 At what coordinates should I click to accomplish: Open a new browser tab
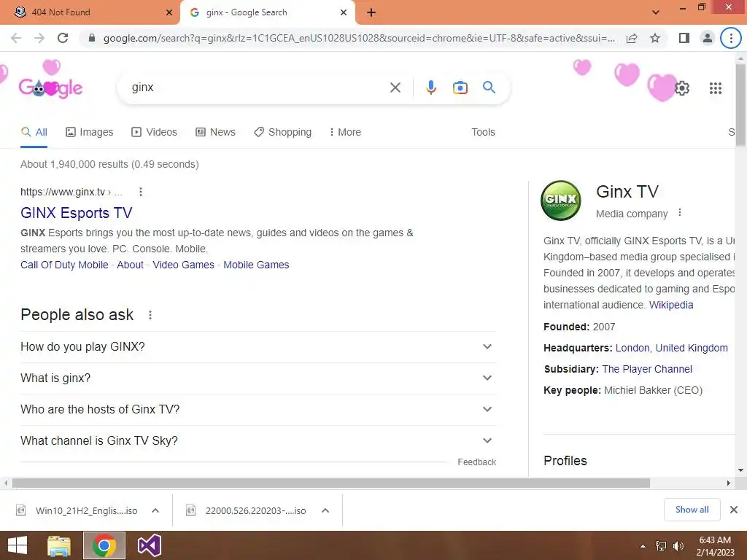pos(371,12)
